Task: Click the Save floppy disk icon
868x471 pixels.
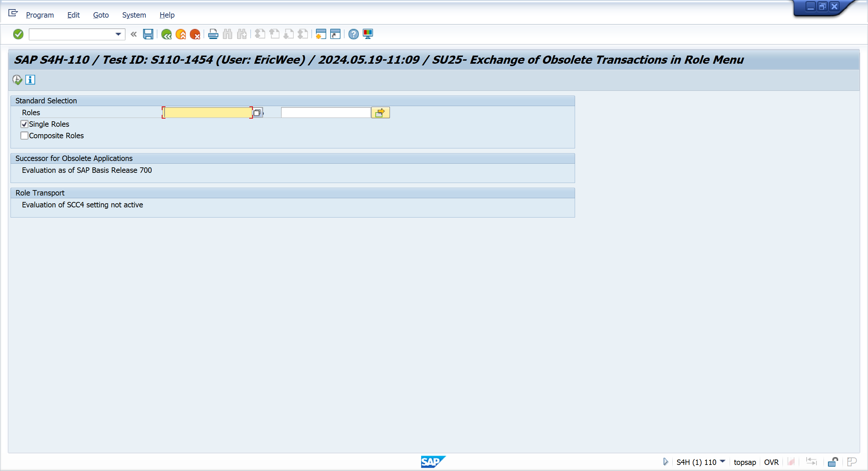Action: click(x=148, y=34)
